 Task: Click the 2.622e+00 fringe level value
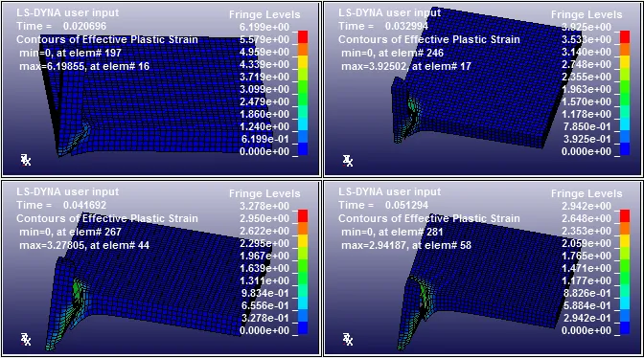264,231
